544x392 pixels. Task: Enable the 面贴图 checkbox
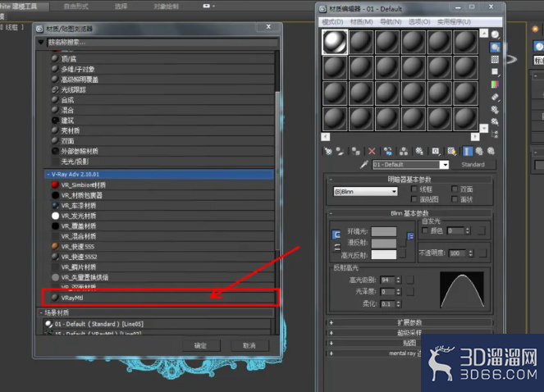[x=414, y=199]
